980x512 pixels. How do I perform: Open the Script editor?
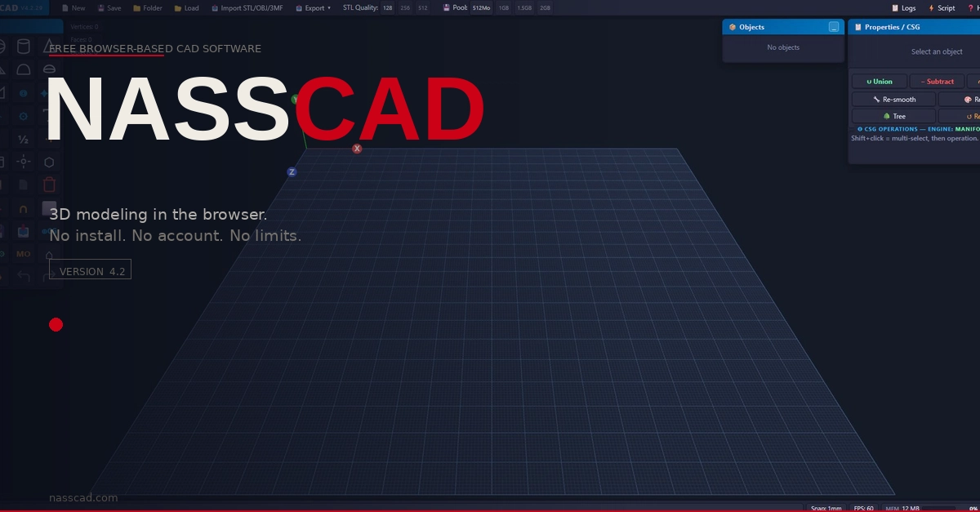tap(942, 8)
